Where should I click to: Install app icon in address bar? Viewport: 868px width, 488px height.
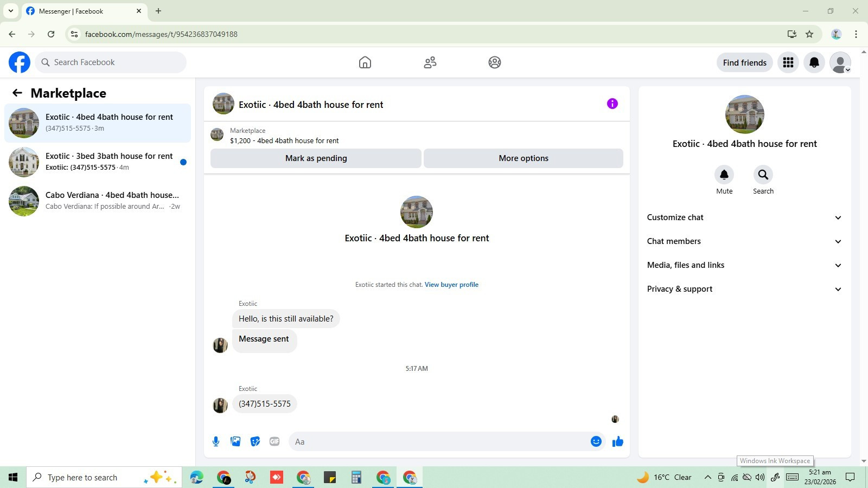pos(792,34)
